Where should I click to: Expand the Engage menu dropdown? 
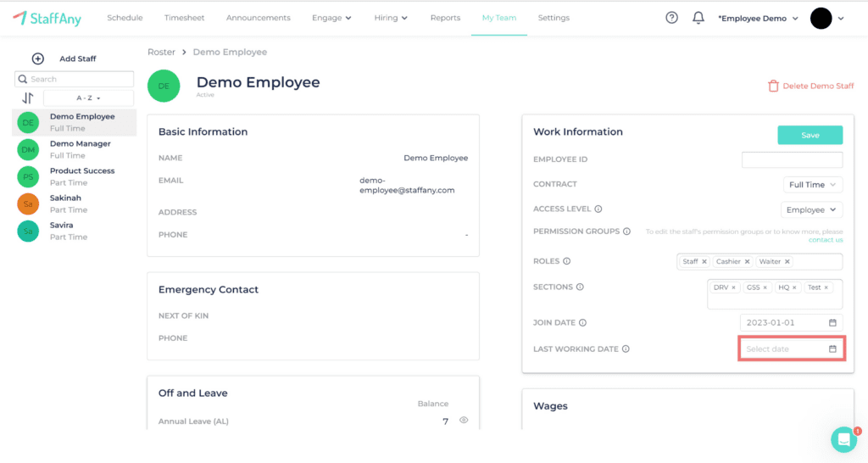click(331, 18)
